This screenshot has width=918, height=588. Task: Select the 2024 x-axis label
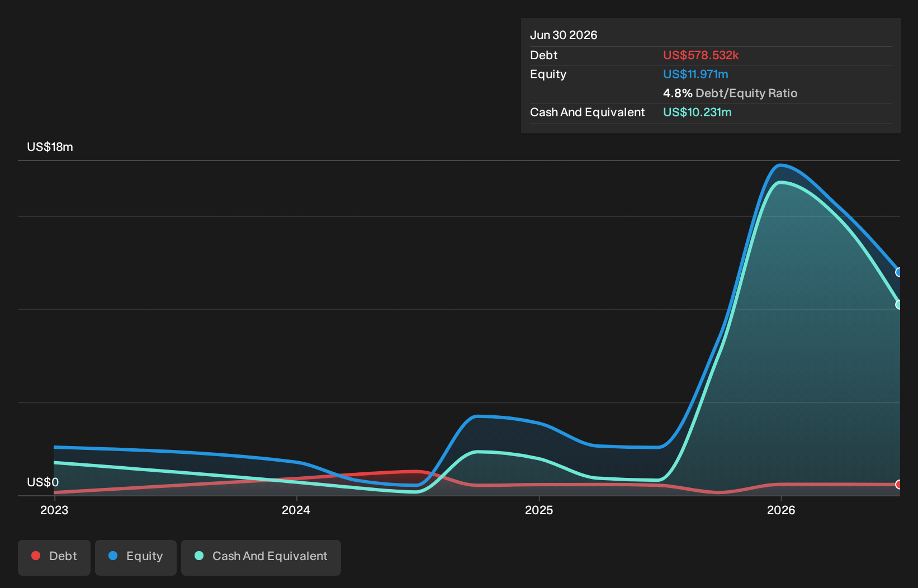point(296,510)
